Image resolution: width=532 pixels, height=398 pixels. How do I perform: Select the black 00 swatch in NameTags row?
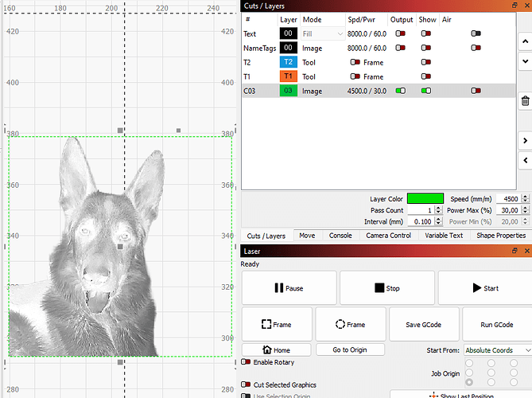click(289, 48)
